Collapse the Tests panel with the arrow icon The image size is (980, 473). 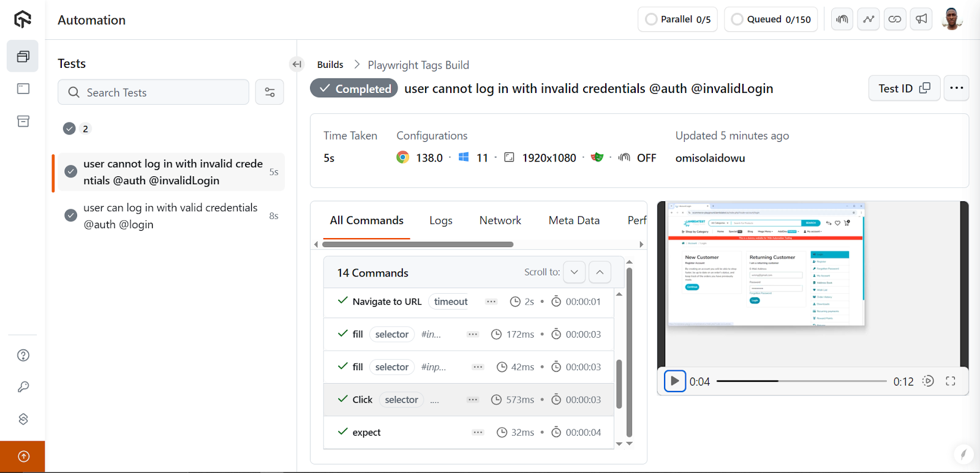pyautogui.click(x=297, y=64)
